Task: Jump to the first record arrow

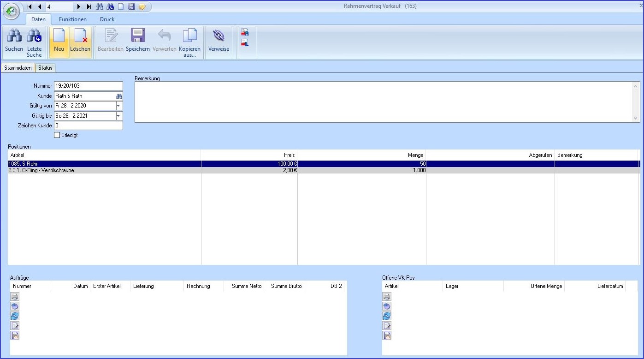Action: [x=30, y=7]
